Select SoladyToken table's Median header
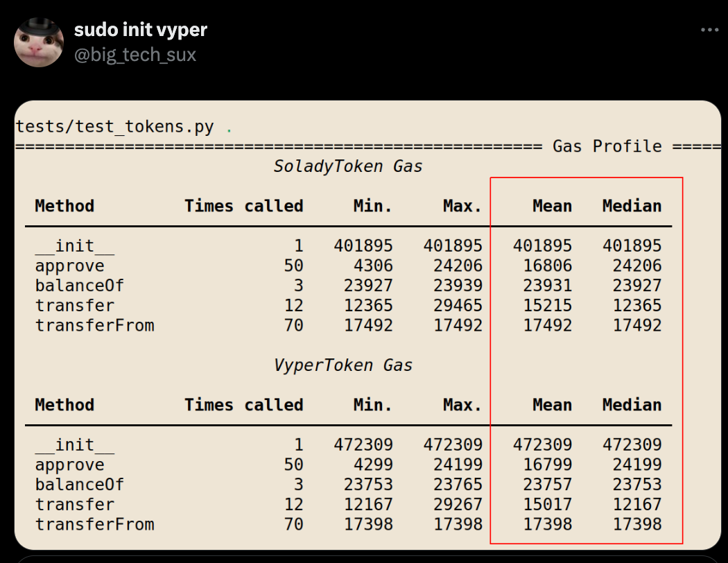Image resolution: width=728 pixels, height=563 pixels. [632, 206]
